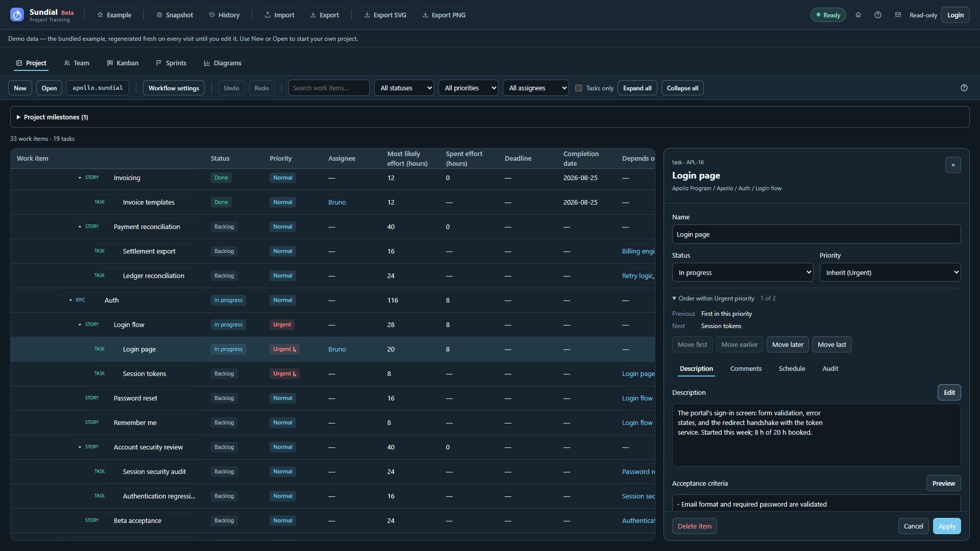Open the Sprints tab
Screen dimensions: 980x551
[x=171, y=63]
